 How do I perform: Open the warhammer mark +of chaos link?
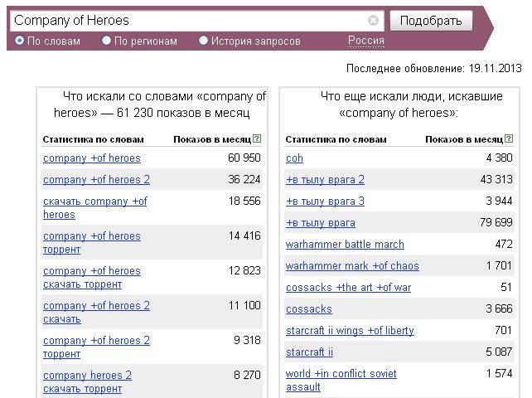[352, 266]
